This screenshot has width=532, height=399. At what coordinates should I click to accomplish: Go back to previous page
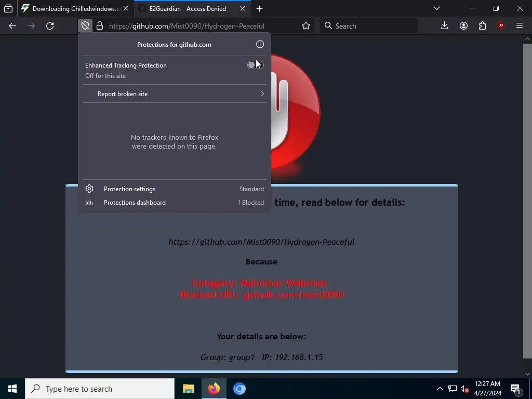pos(12,26)
